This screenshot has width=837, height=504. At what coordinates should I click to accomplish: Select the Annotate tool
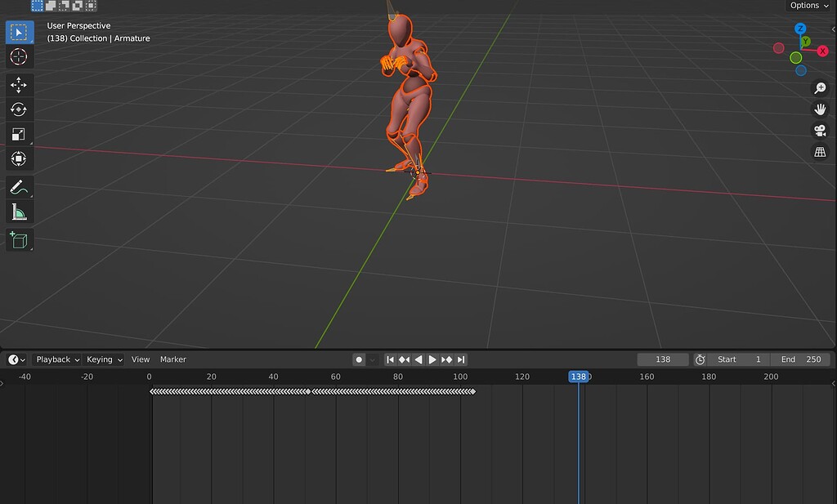click(18, 186)
